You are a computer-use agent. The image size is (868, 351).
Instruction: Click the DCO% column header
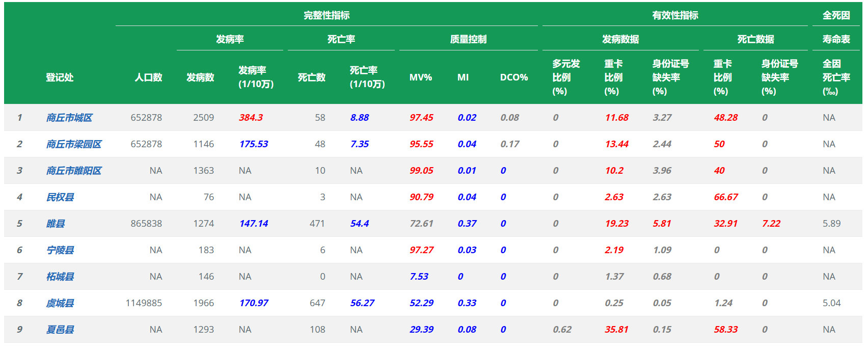[x=513, y=77]
